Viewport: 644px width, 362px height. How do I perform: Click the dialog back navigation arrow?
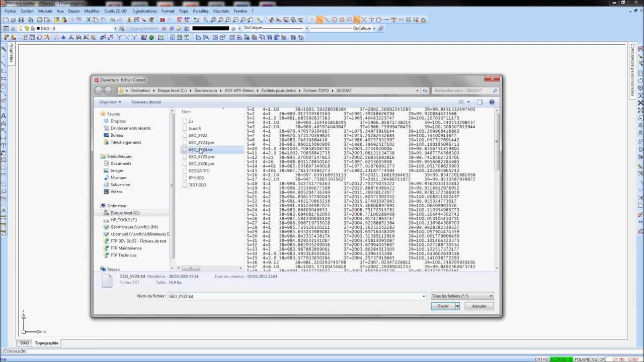coord(99,90)
